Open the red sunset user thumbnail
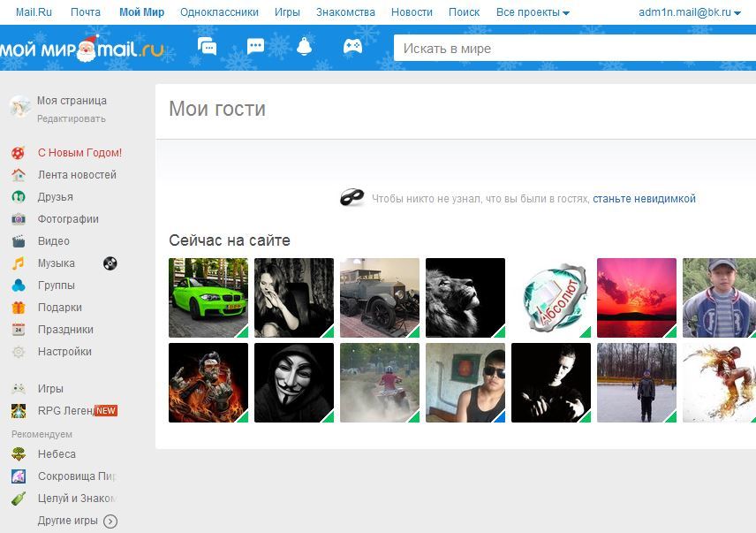This screenshot has width=756, height=533. [637, 298]
